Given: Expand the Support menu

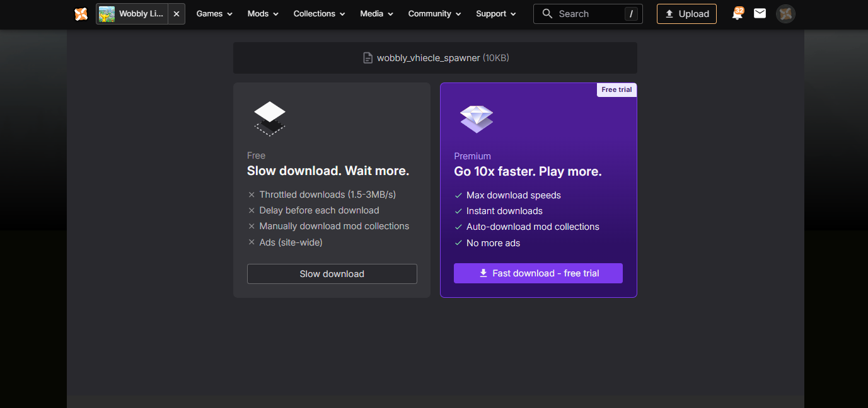Looking at the screenshot, I should pyautogui.click(x=495, y=14).
